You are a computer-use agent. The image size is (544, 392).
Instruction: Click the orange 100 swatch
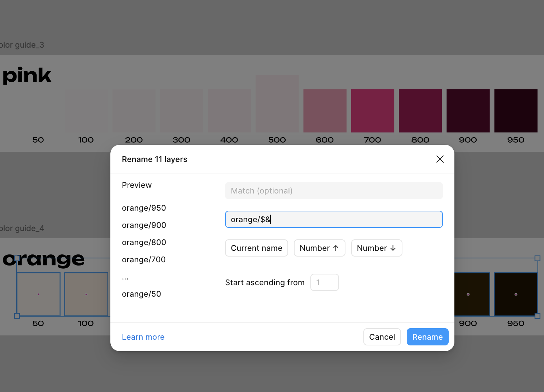tap(86, 294)
